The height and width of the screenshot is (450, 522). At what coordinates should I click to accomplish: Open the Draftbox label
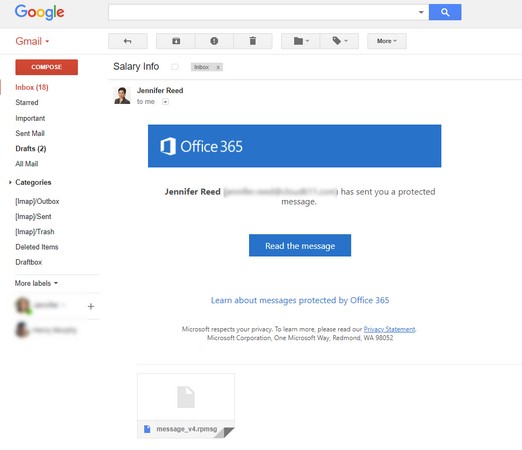click(x=29, y=262)
